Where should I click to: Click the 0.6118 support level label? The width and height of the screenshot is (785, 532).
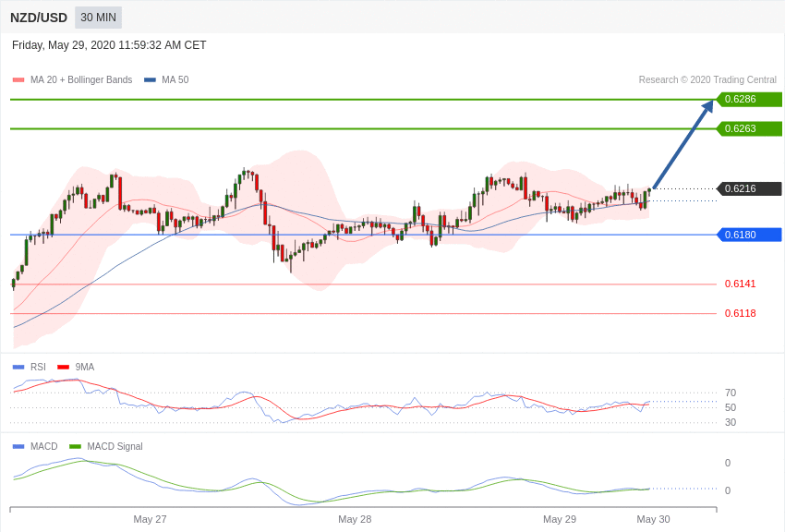[741, 313]
